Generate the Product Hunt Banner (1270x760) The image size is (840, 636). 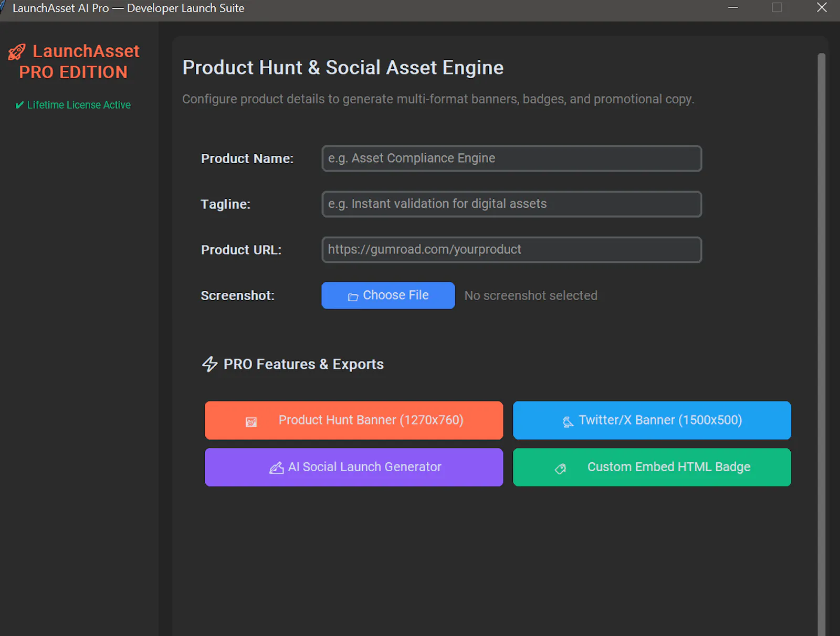(354, 420)
